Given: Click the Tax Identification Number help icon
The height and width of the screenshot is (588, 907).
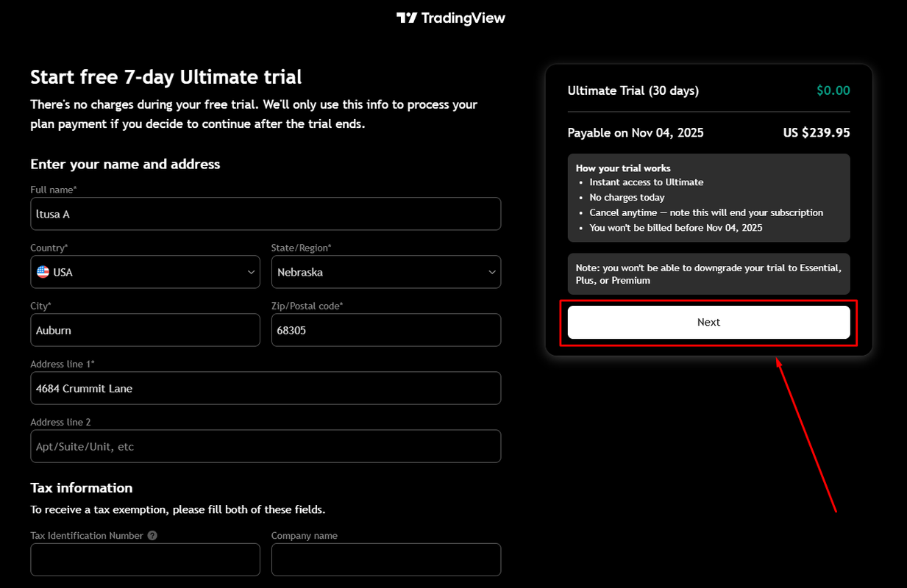Looking at the screenshot, I should pyautogui.click(x=152, y=536).
